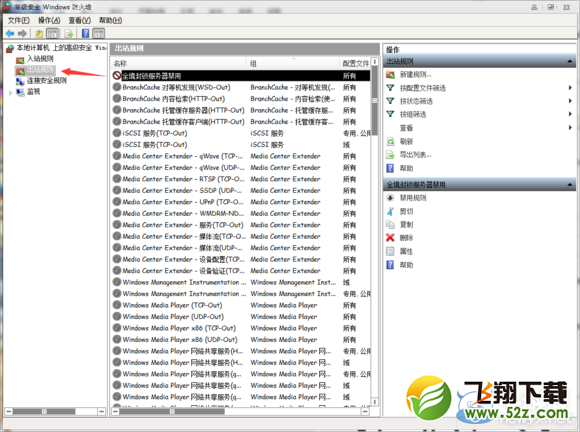Select rule BranchCache 内容检索(HTTP-Out)
This screenshot has height=432, width=580.
coord(241,99)
